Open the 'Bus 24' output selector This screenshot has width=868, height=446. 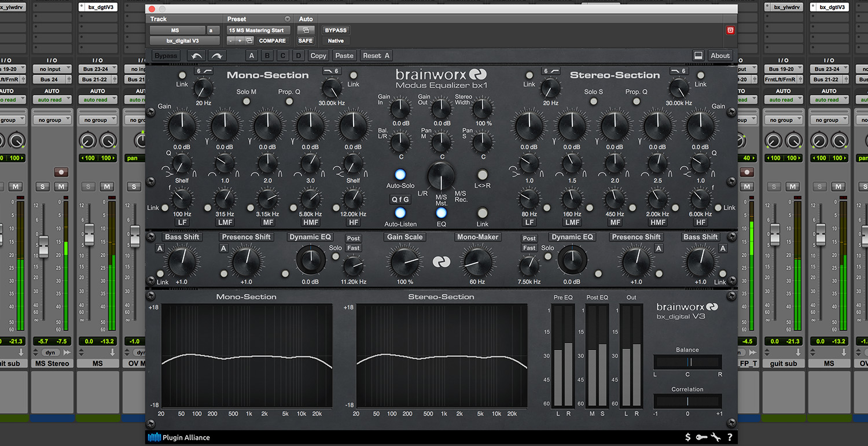point(52,79)
